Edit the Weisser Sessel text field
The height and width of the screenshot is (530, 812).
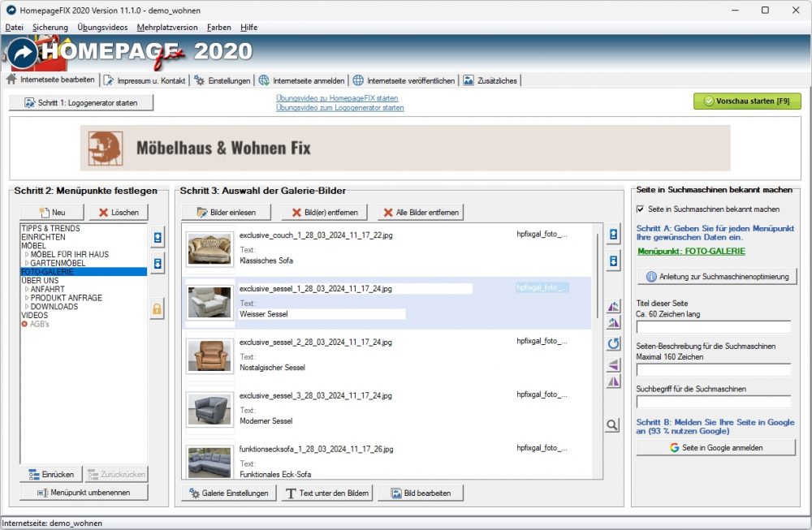(x=322, y=314)
